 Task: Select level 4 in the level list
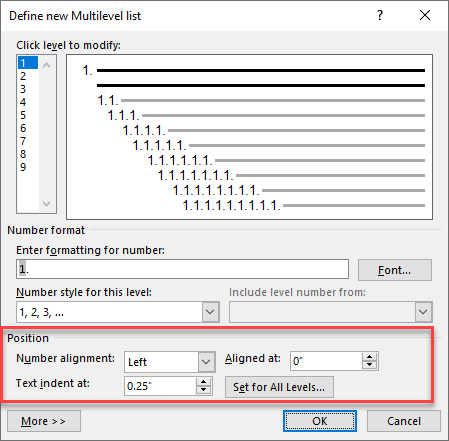[x=28, y=102]
